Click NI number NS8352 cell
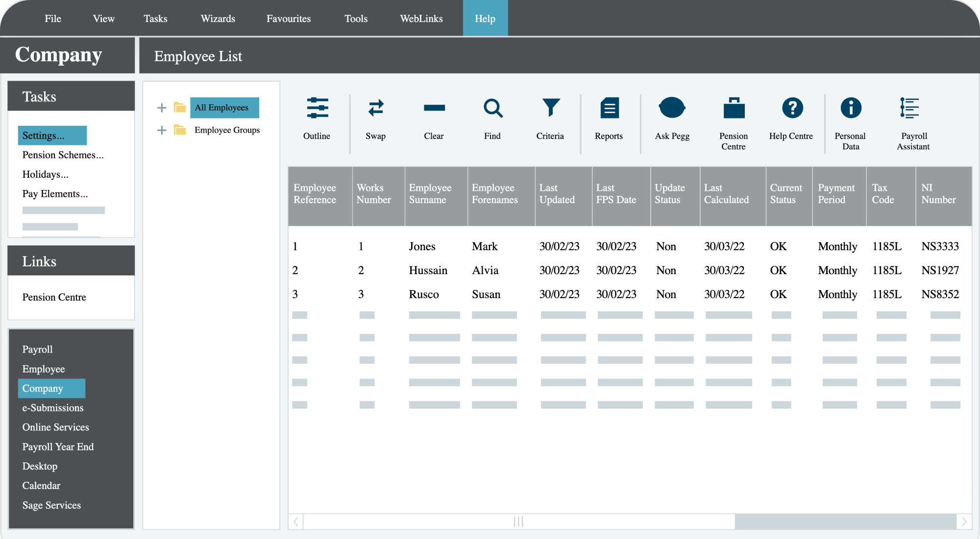 click(x=940, y=294)
